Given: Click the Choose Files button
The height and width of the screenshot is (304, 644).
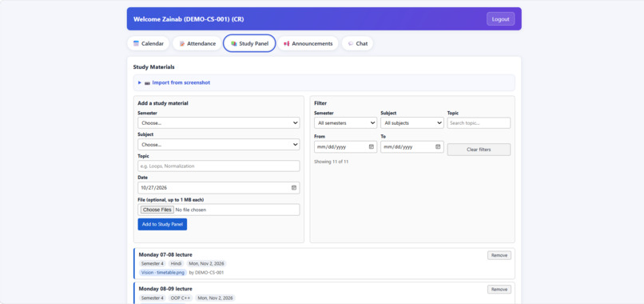Looking at the screenshot, I should click(157, 210).
